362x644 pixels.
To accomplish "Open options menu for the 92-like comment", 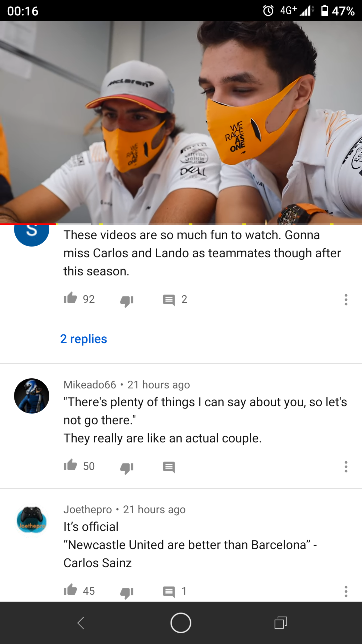I will tap(346, 300).
